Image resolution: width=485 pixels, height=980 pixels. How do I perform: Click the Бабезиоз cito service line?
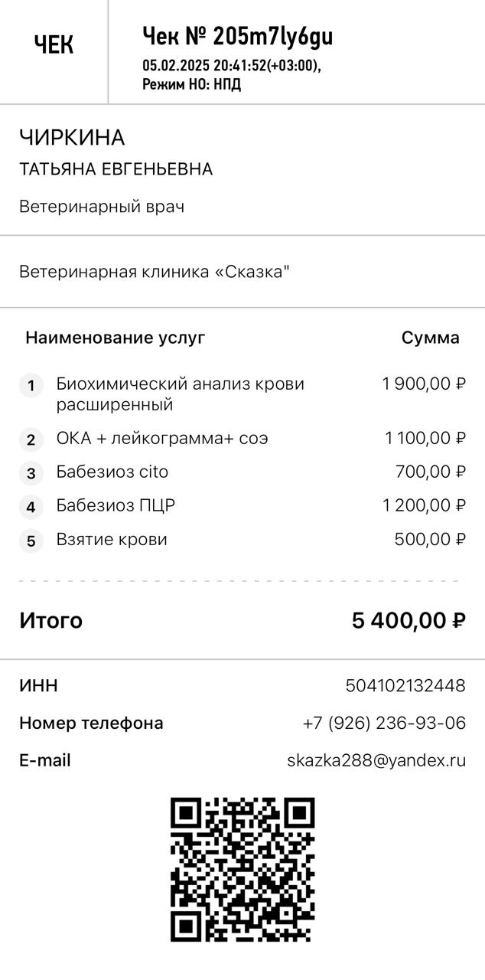click(x=112, y=472)
